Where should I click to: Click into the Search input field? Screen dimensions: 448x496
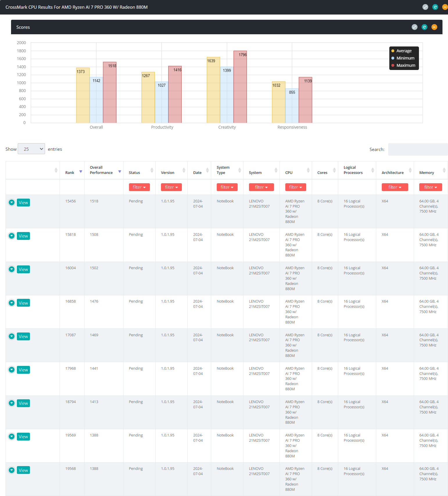click(x=418, y=149)
